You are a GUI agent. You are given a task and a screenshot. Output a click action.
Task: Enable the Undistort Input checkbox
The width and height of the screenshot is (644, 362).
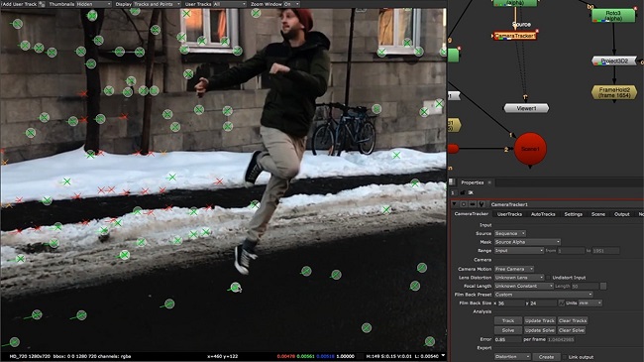click(x=548, y=278)
